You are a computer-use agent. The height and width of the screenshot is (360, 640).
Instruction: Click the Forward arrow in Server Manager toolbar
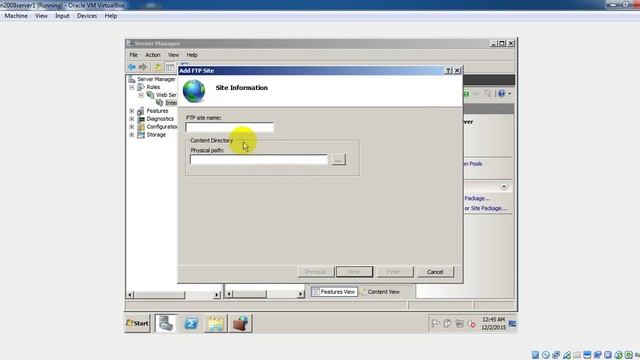(x=143, y=67)
